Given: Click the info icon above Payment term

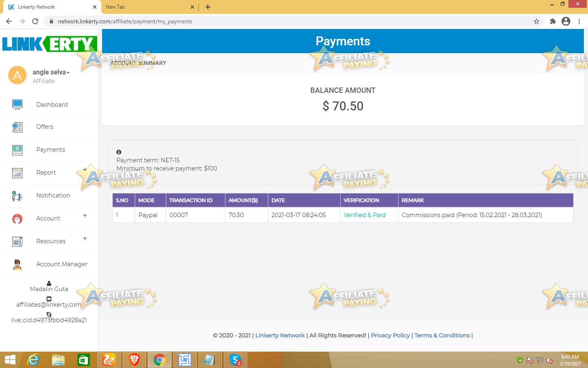Looking at the screenshot, I should (x=119, y=152).
